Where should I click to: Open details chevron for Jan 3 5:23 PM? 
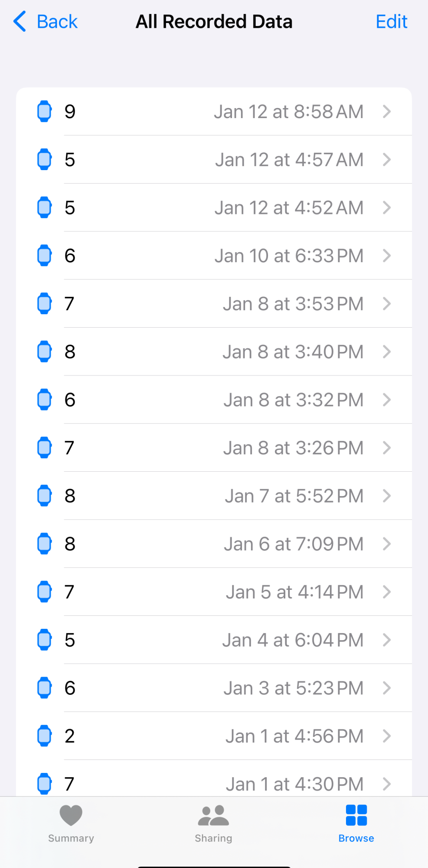[x=387, y=688]
